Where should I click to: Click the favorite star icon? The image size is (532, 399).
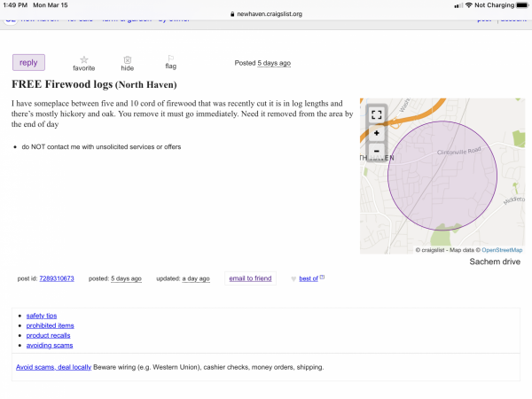[83, 59]
